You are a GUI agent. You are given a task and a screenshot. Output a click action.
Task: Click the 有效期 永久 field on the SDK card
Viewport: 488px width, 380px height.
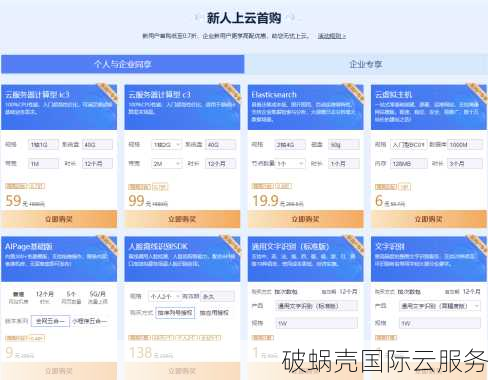[x=217, y=296]
